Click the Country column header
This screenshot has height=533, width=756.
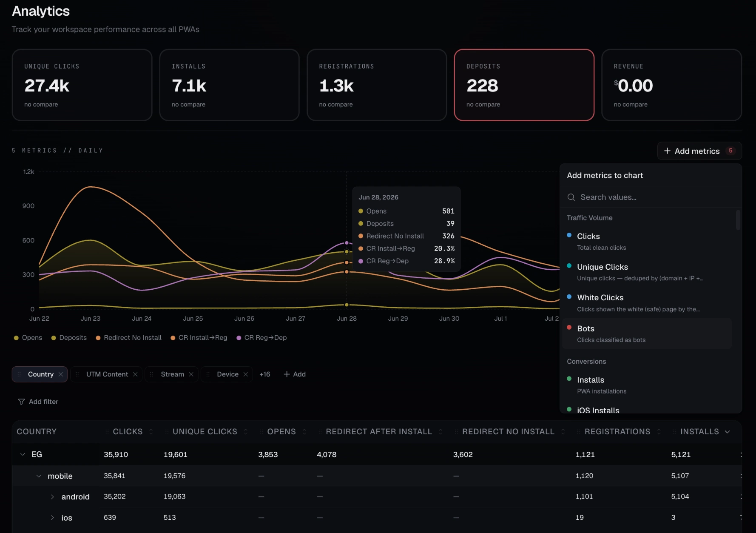pos(37,432)
